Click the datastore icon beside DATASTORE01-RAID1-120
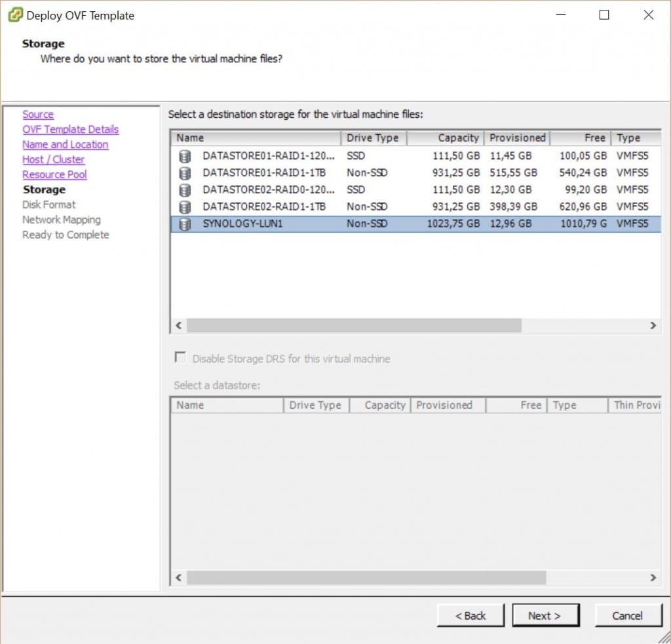Viewport: 671px width, 644px height. tap(185, 156)
